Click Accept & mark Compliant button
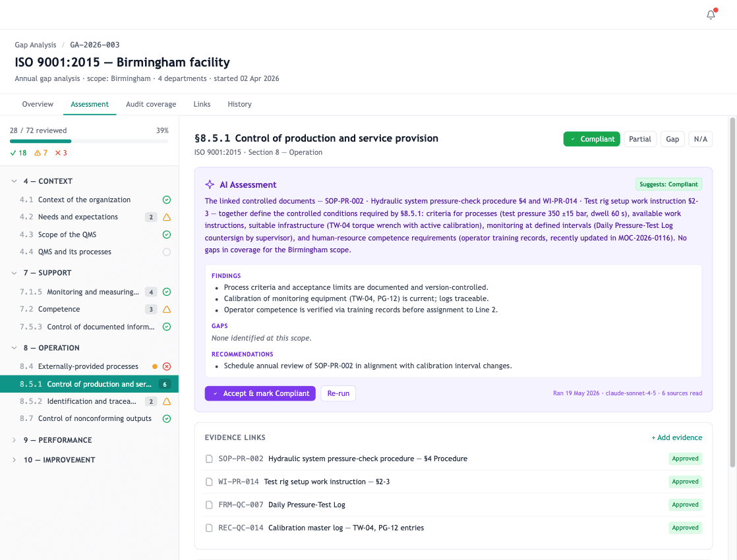 (x=260, y=393)
